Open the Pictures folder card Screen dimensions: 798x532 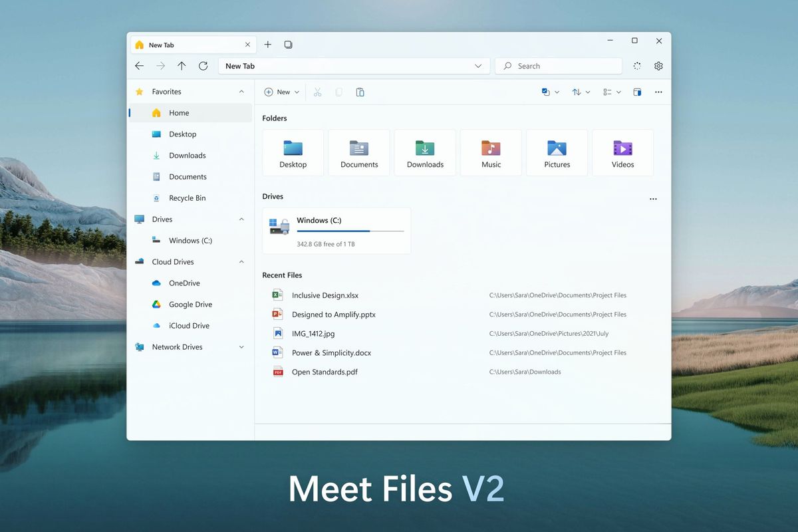click(557, 152)
